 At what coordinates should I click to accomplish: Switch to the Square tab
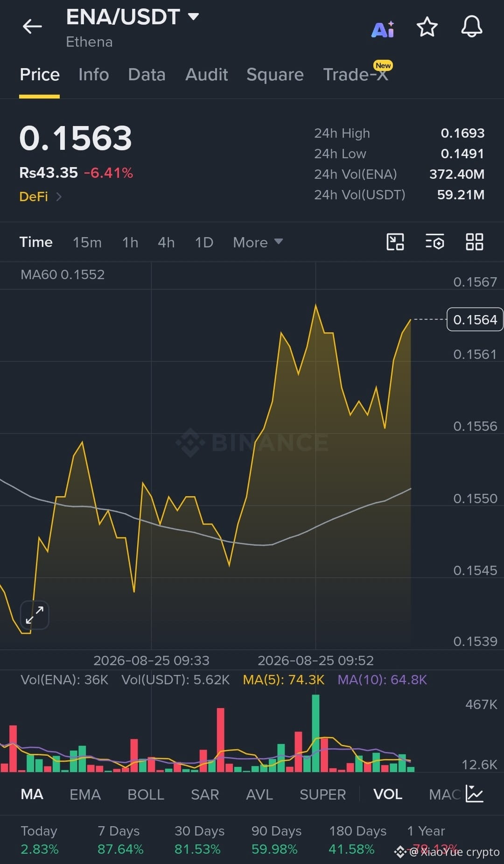tap(275, 75)
